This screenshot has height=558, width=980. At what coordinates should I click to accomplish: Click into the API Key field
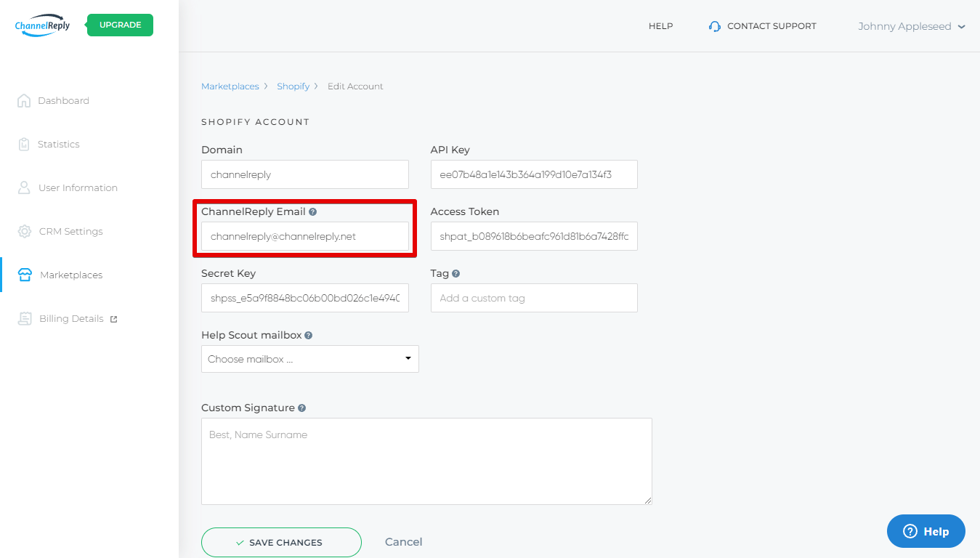pyautogui.click(x=534, y=174)
